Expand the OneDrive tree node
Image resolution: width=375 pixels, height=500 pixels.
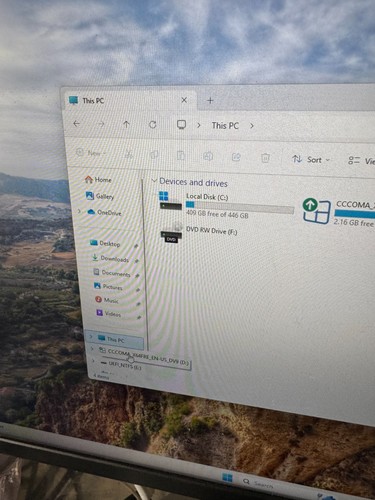click(x=79, y=211)
